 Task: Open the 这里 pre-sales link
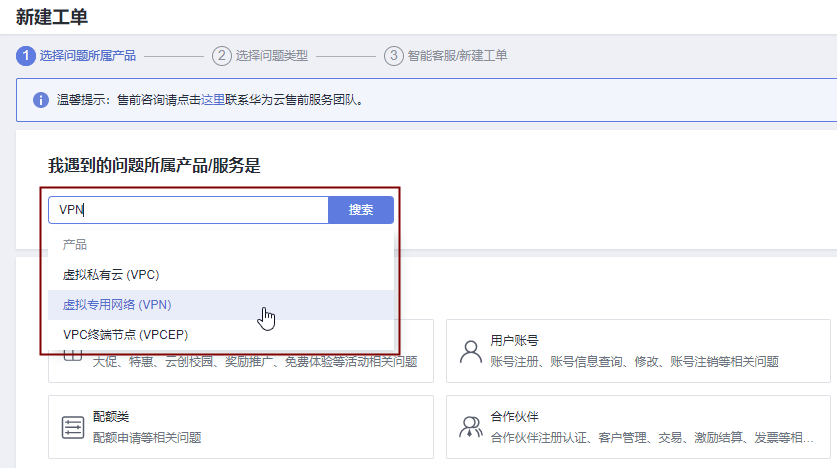(212, 100)
